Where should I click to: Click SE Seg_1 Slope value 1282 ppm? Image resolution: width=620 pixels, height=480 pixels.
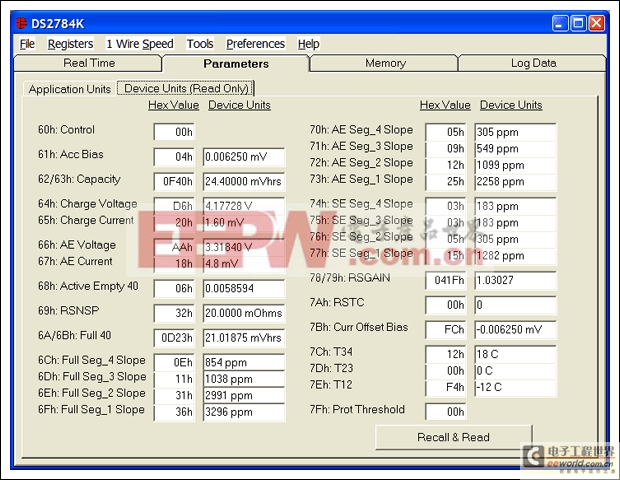point(515,256)
